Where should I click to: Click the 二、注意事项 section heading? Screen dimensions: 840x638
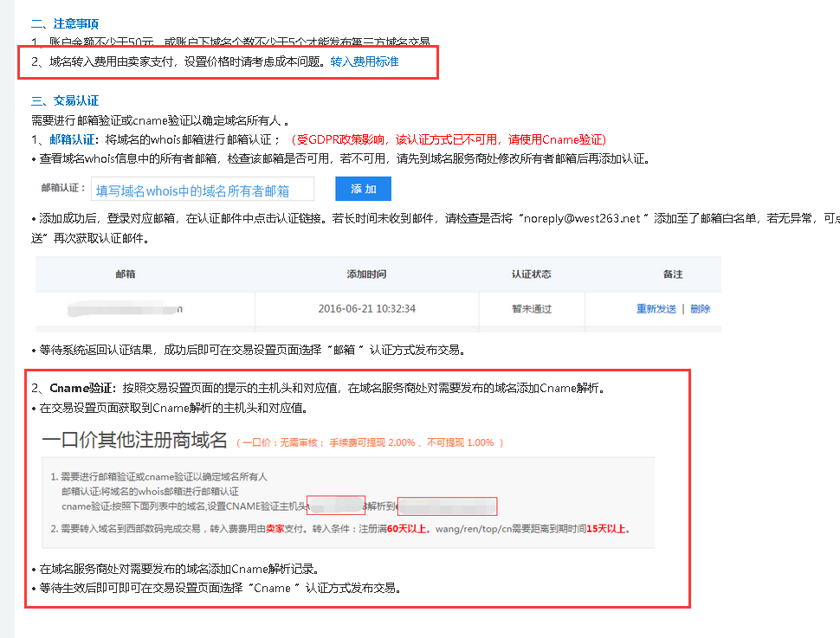[x=65, y=23]
